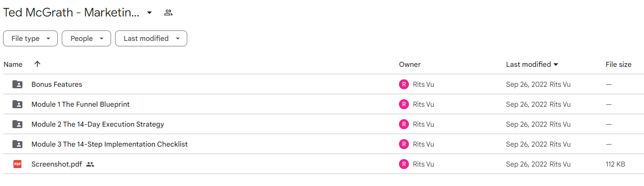Click the Bonus Features shared folder icon

[17, 84]
